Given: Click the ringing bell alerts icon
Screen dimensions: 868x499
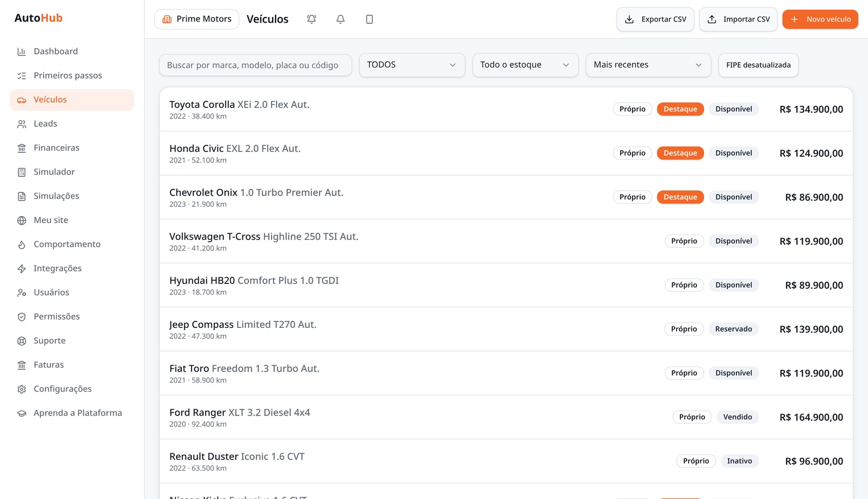Looking at the screenshot, I should point(312,19).
